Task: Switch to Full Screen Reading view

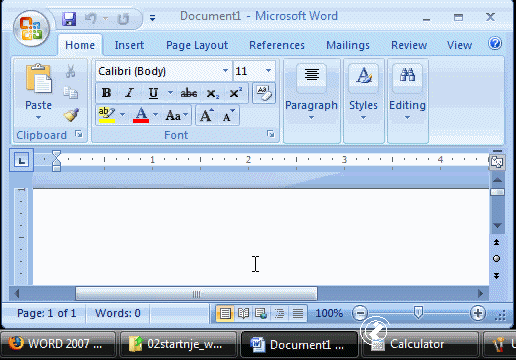Action: pyautogui.click(x=243, y=313)
